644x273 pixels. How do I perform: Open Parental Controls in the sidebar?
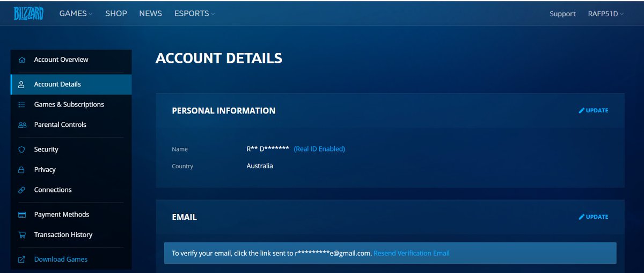[71, 125]
